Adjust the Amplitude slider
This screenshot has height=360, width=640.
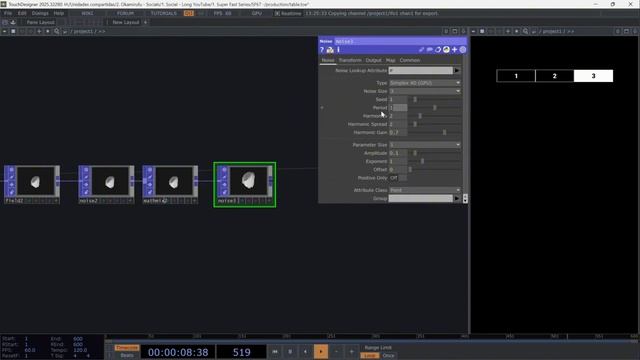435,153
